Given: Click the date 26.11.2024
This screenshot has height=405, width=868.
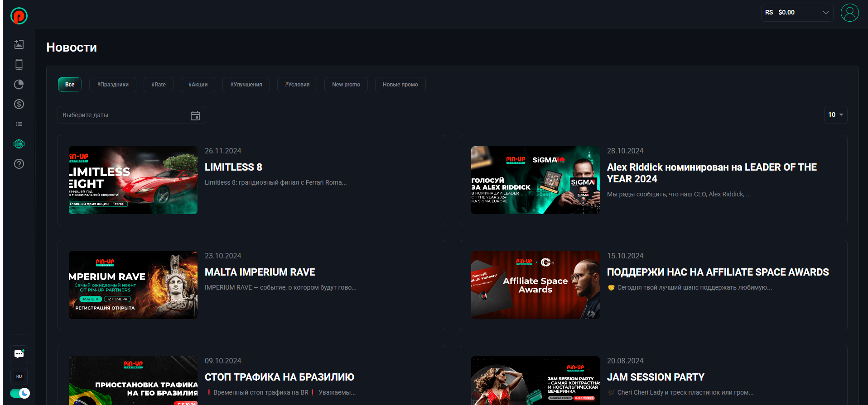Looking at the screenshot, I should pos(223,151).
